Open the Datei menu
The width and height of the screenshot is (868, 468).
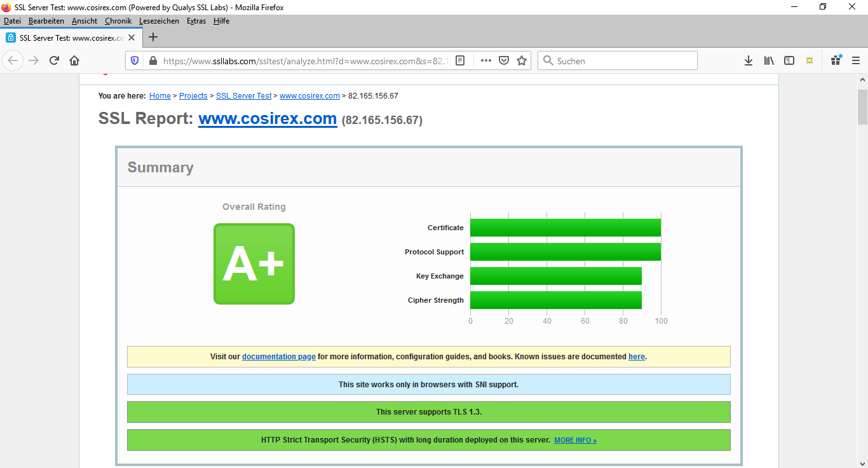(12, 21)
